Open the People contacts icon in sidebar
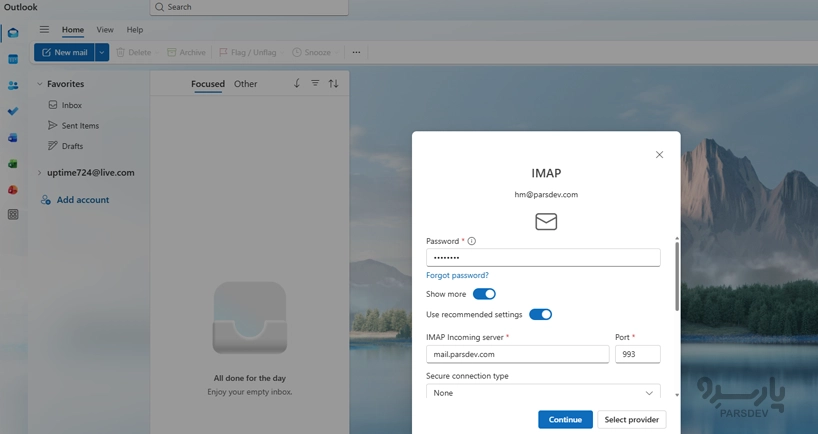This screenshot has height=434, width=818. tap(13, 86)
